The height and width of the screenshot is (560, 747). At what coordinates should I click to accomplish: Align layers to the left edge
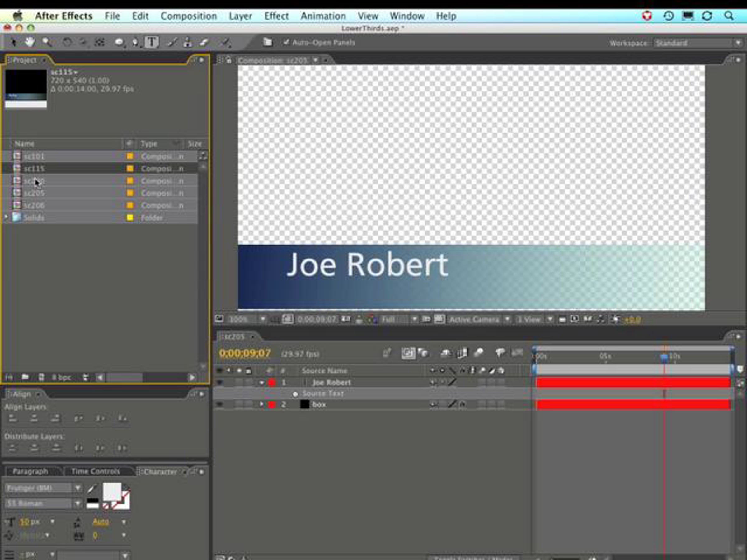tap(12, 418)
